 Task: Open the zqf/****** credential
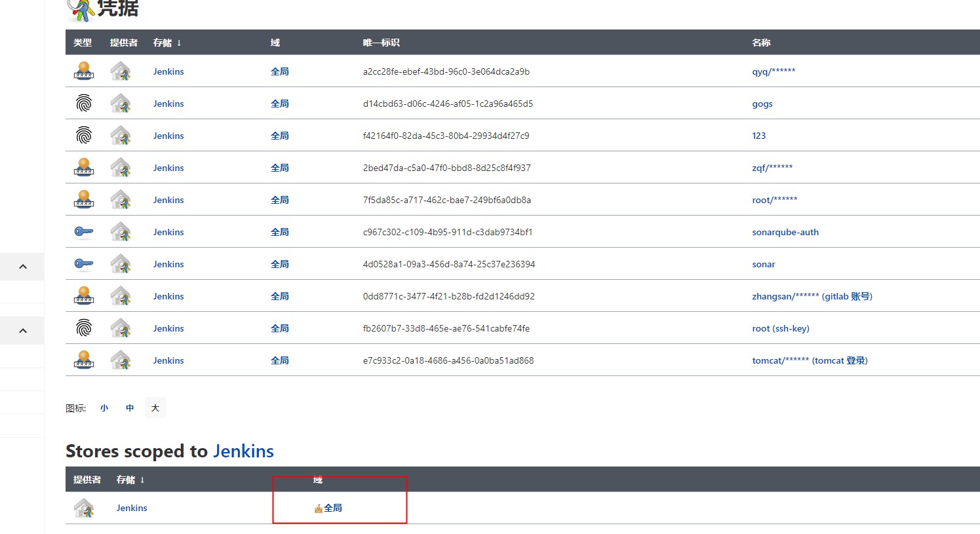tap(772, 168)
